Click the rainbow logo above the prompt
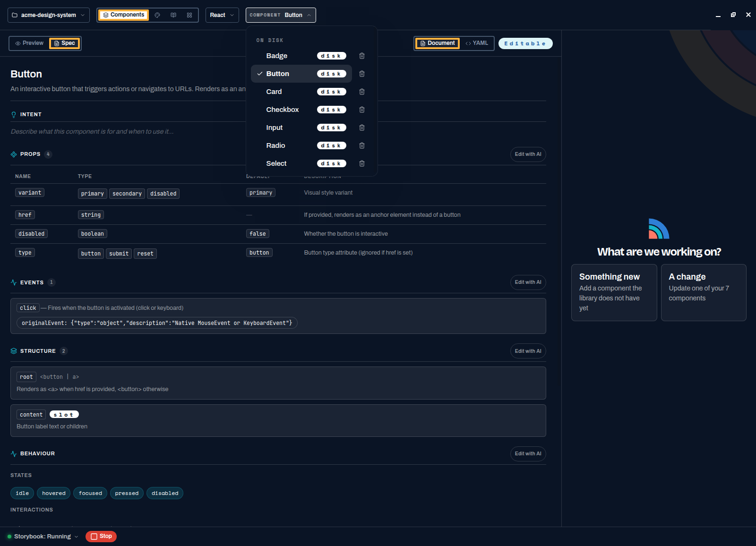 coord(659,229)
